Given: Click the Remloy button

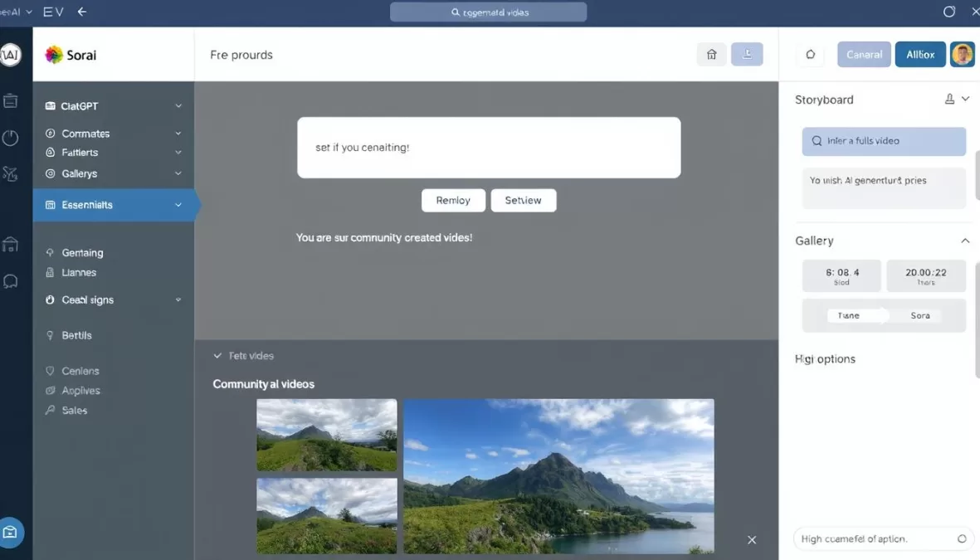Looking at the screenshot, I should coord(453,200).
